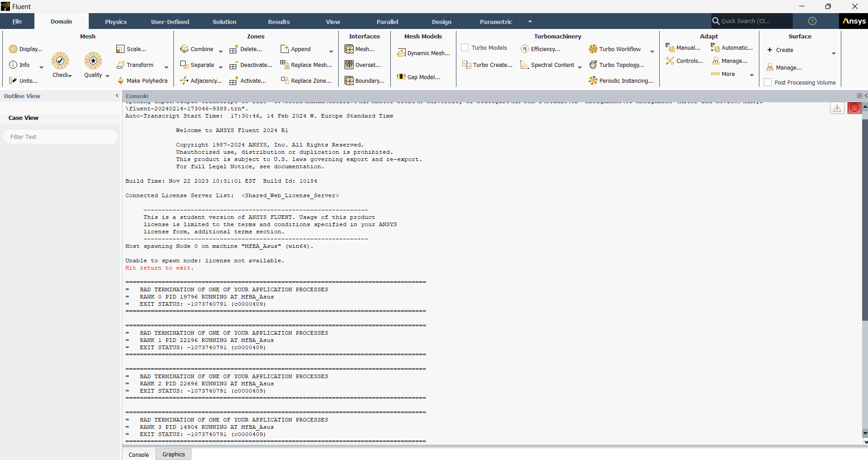The image size is (868, 460).
Task: Open the Surface Create dropdown
Action: point(834,53)
